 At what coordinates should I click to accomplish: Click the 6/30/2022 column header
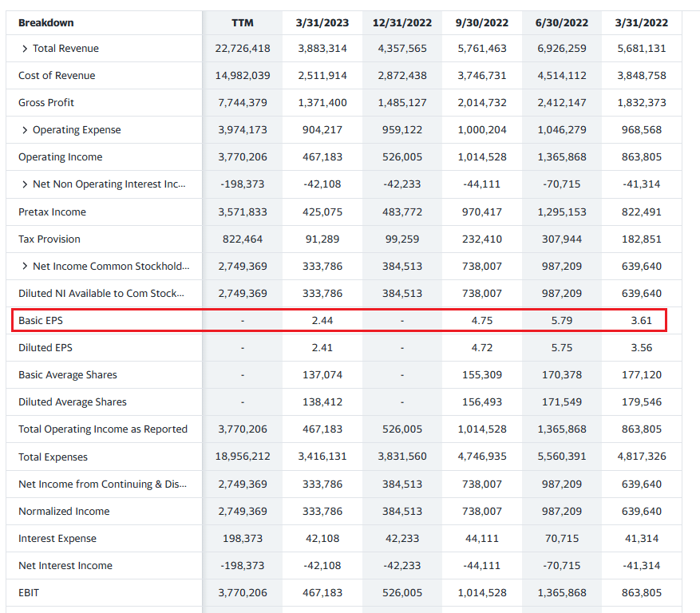tap(562, 23)
